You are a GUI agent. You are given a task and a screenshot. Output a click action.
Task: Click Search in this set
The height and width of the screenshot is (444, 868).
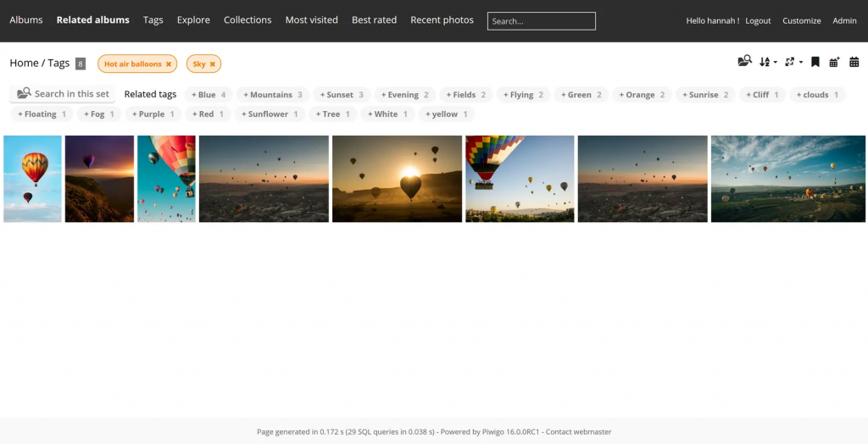click(64, 94)
